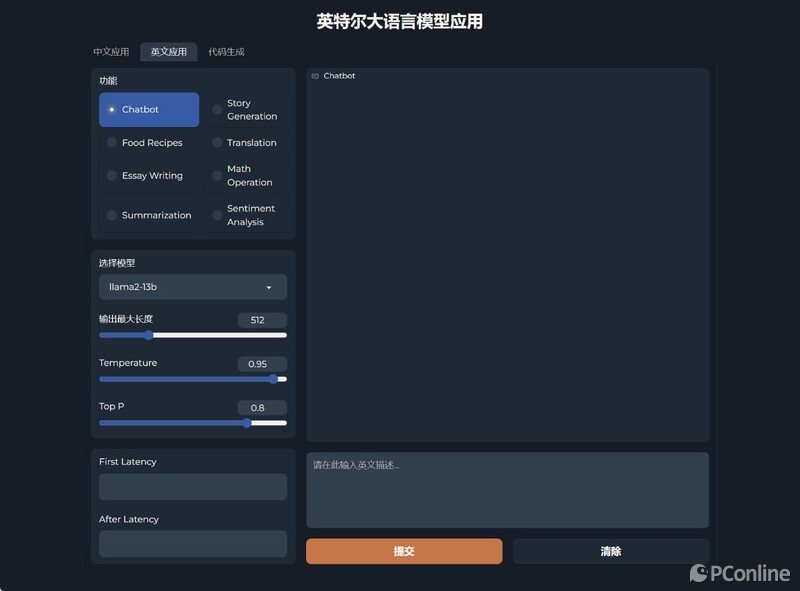Click the After Latency output field
The width and height of the screenshot is (800, 591).
point(193,544)
